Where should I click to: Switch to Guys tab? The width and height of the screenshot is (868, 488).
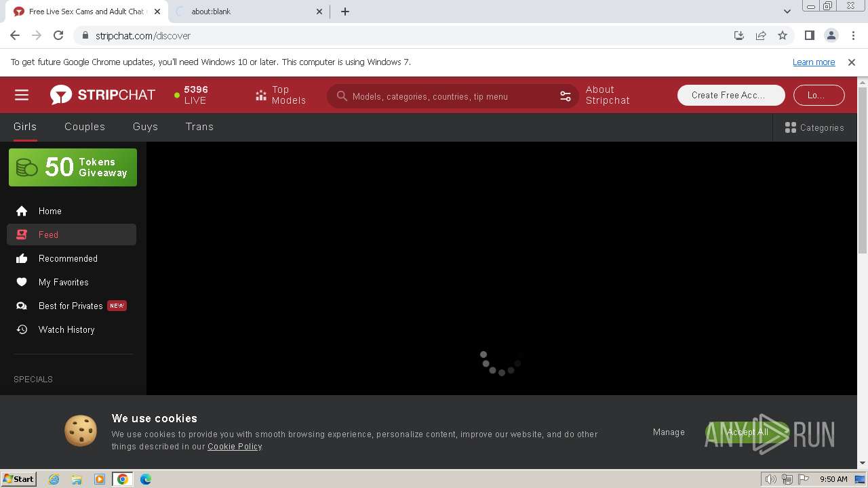[x=145, y=127]
